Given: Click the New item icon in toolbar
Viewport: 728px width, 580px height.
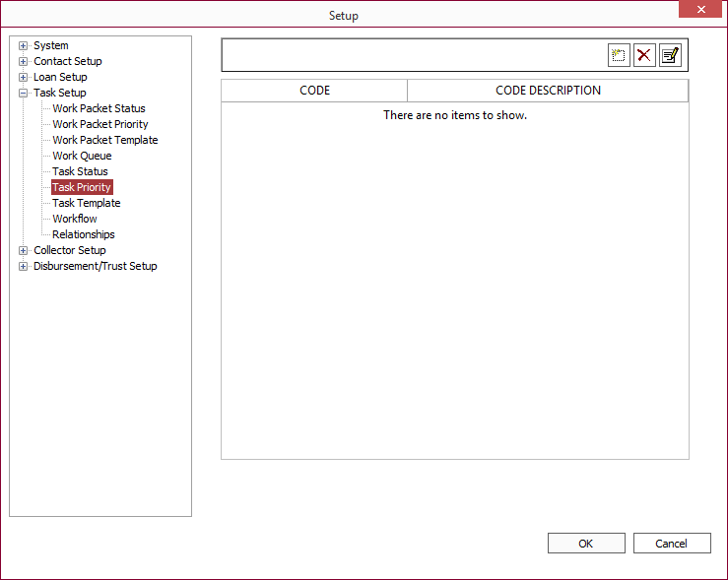Looking at the screenshot, I should (619, 55).
